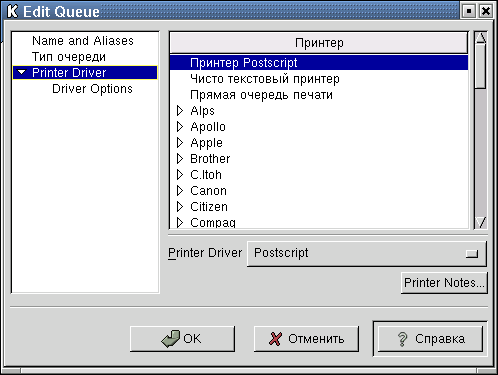The image size is (498, 375).
Task: Click the printer list scrollbar down arrow
Action: tap(480, 222)
